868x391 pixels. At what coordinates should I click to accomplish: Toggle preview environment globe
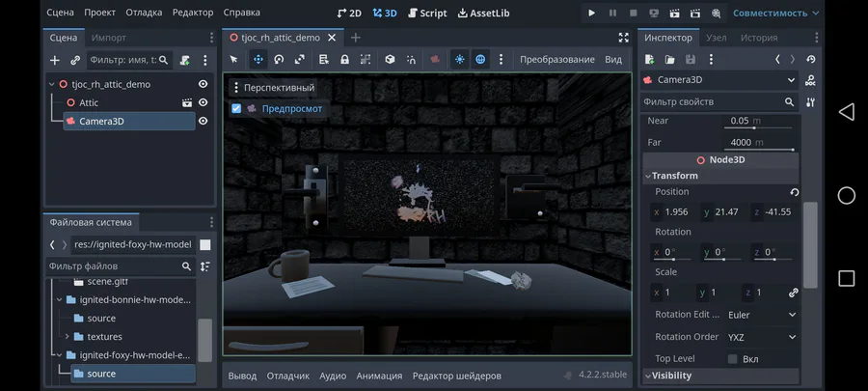coord(480,59)
